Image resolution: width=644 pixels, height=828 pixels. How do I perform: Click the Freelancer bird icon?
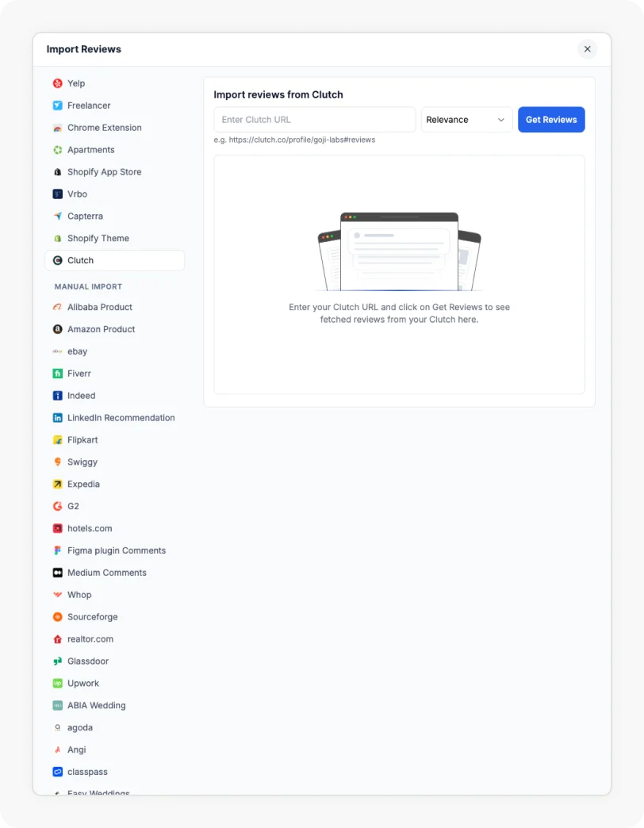coord(58,105)
